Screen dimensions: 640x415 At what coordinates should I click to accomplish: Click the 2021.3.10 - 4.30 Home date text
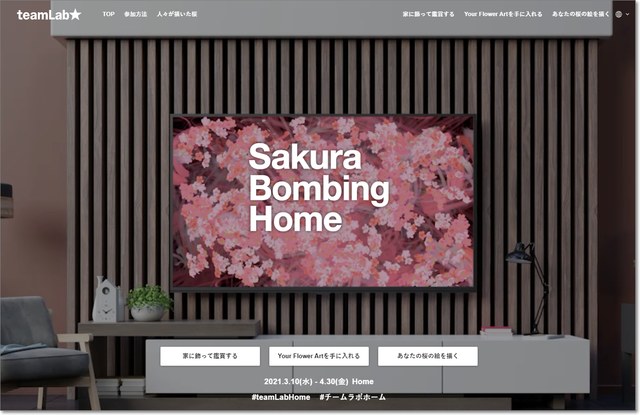pos(319,381)
